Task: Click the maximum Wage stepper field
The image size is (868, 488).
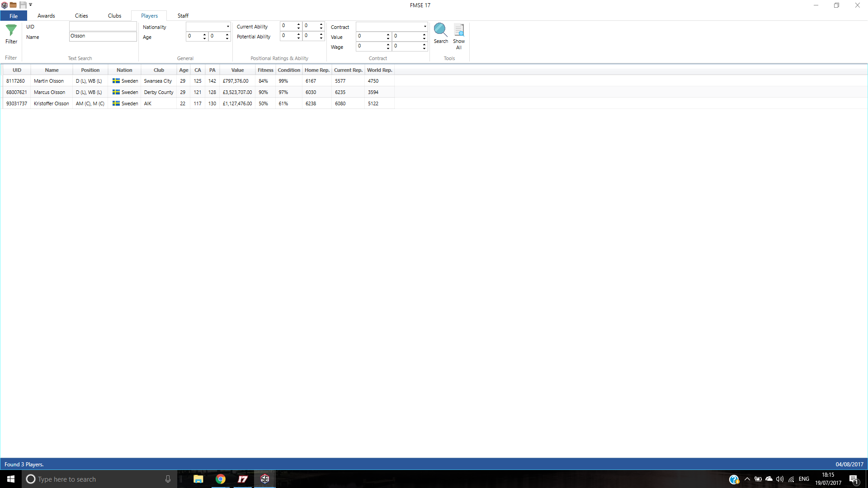Action: [x=410, y=46]
